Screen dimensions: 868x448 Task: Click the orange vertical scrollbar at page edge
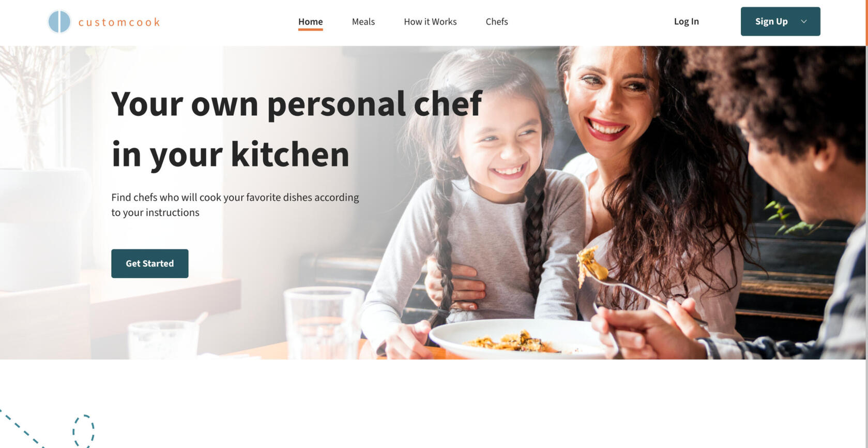866,23
